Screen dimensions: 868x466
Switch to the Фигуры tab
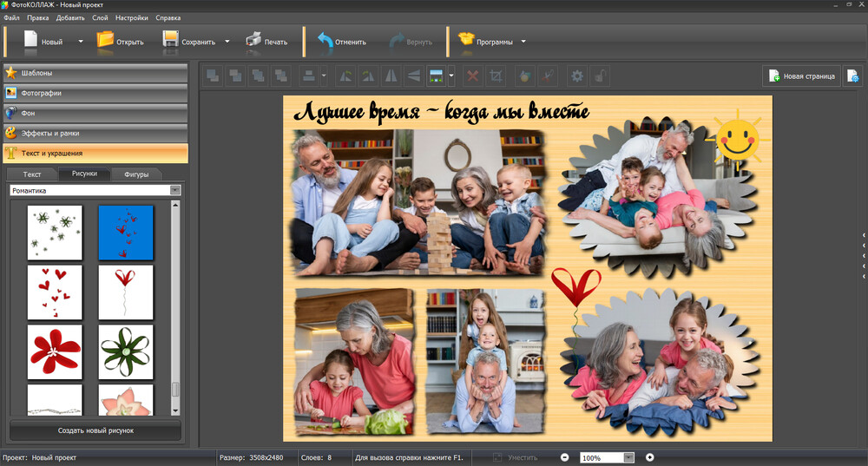click(136, 174)
